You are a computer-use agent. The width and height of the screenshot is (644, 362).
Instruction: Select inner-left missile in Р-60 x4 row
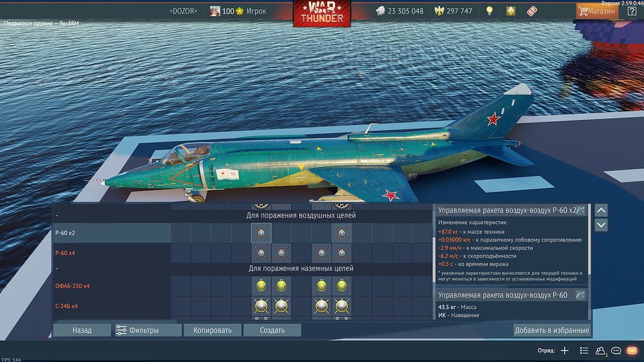[x=281, y=253]
